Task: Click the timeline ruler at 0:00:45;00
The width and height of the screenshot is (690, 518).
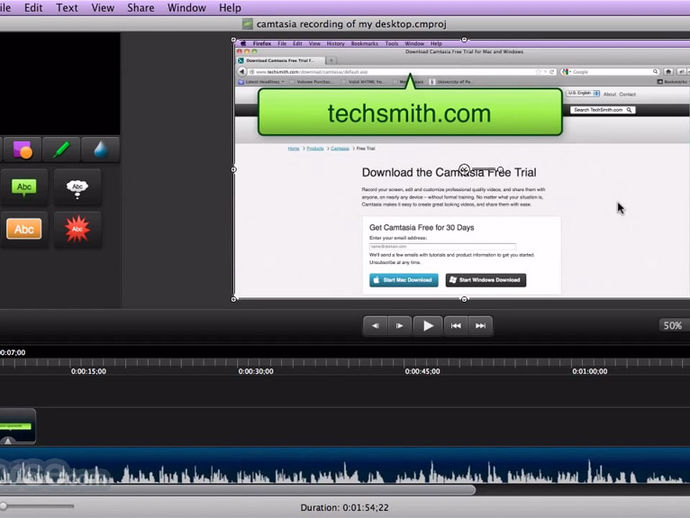Action: tap(422, 371)
